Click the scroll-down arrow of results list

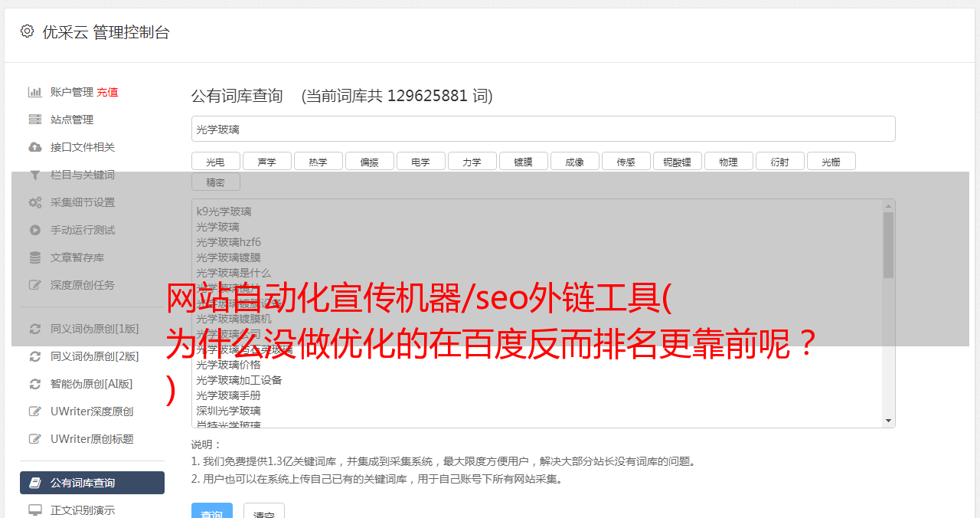coord(888,421)
